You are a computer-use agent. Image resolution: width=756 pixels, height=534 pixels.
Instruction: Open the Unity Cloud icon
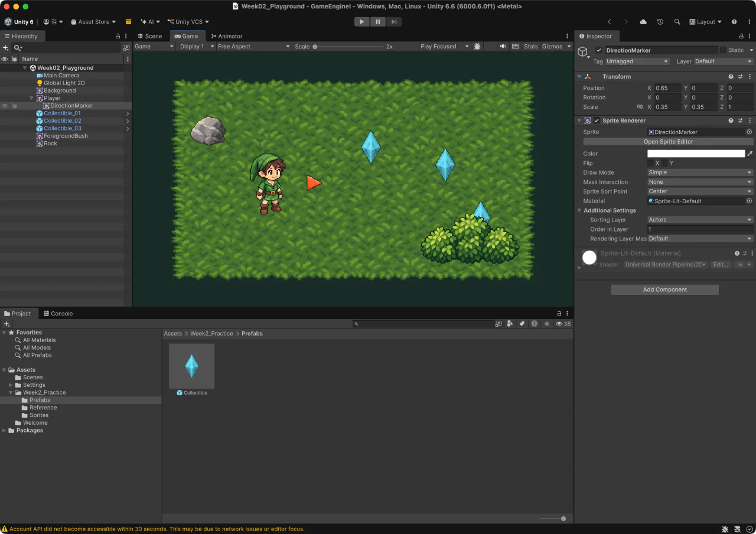click(x=643, y=22)
